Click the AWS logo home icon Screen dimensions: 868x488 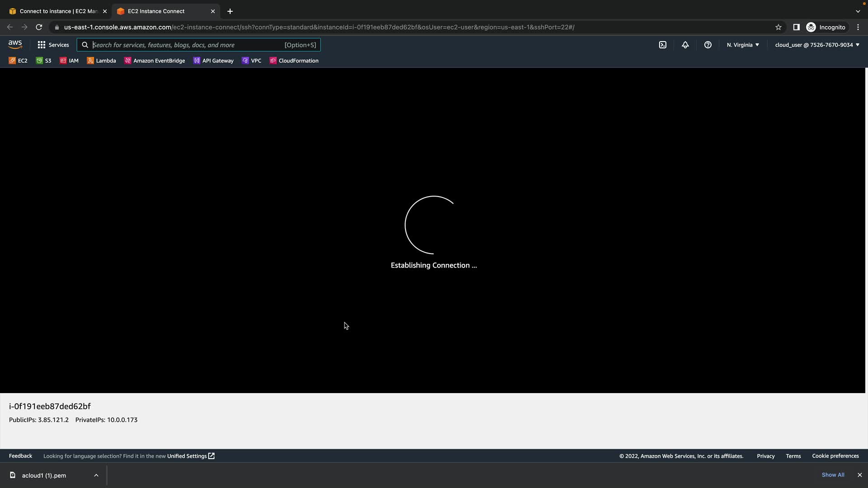tap(15, 44)
